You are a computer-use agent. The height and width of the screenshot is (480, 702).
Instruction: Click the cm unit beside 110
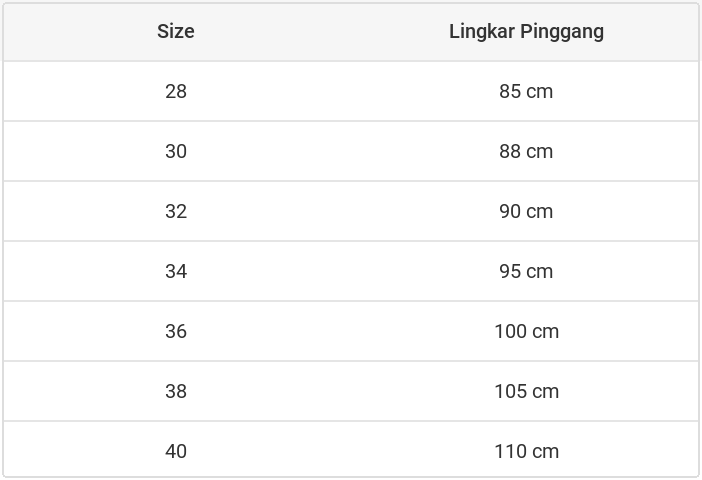point(545,452)
